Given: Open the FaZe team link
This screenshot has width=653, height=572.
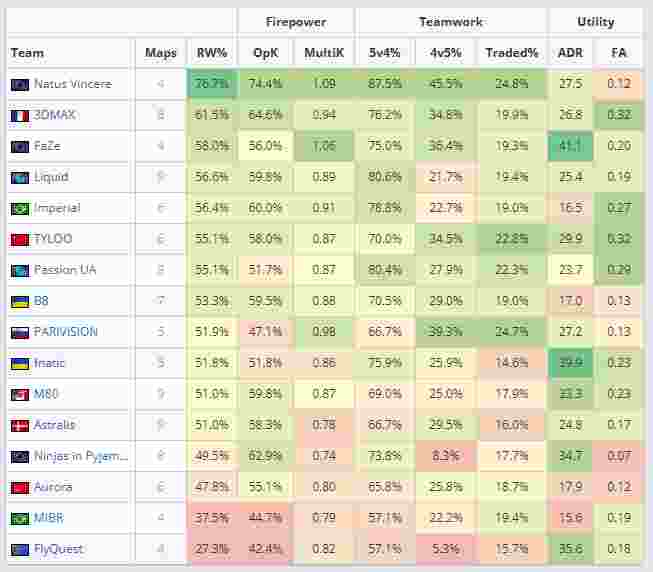Looking at the screenshot, I should tap(49, 146).
